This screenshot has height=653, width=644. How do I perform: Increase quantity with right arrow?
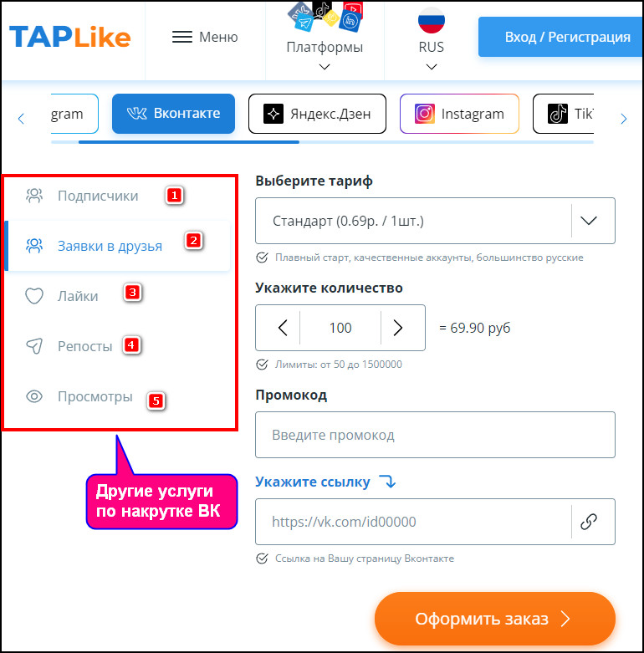(x=398, y=328)
